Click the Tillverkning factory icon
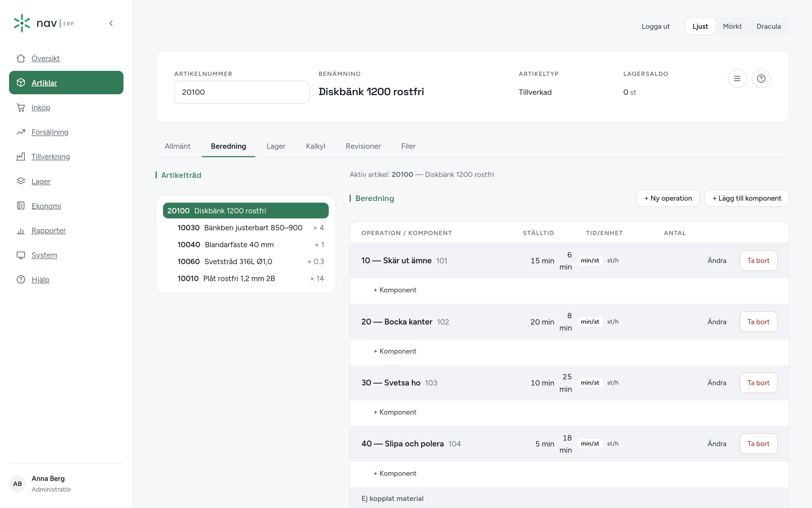 (x=21, y=157)
